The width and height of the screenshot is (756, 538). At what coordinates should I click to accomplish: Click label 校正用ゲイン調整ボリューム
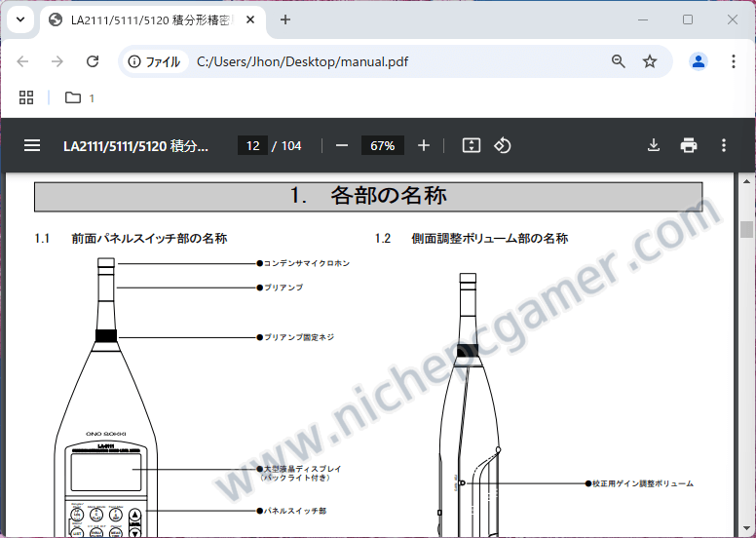[x=643, y=483]
